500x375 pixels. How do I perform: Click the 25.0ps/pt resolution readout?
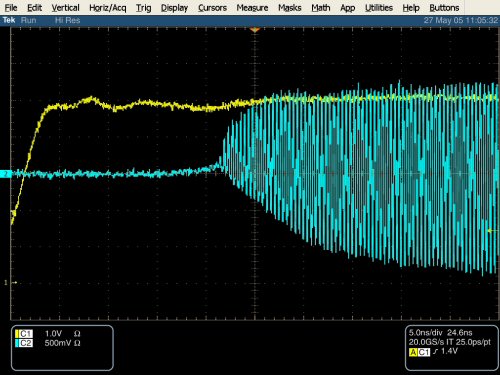473,342
